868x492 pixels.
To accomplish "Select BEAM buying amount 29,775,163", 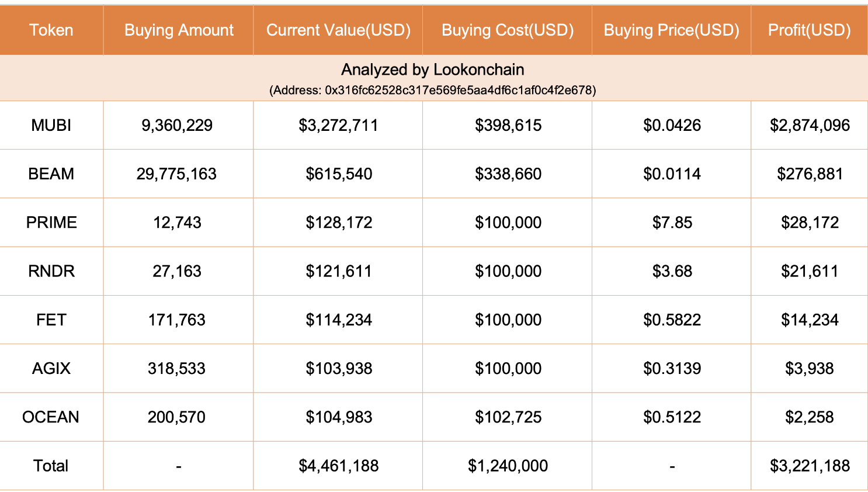I will point(176,174).
